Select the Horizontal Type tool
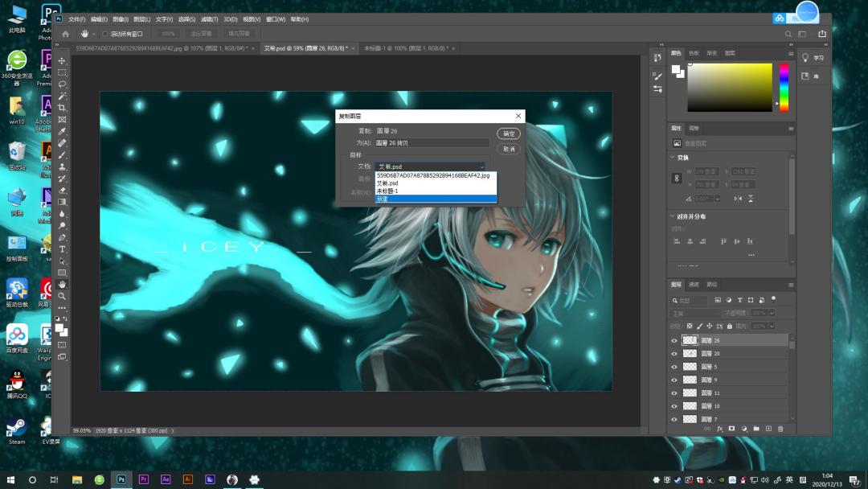 [x=62, y=249]
